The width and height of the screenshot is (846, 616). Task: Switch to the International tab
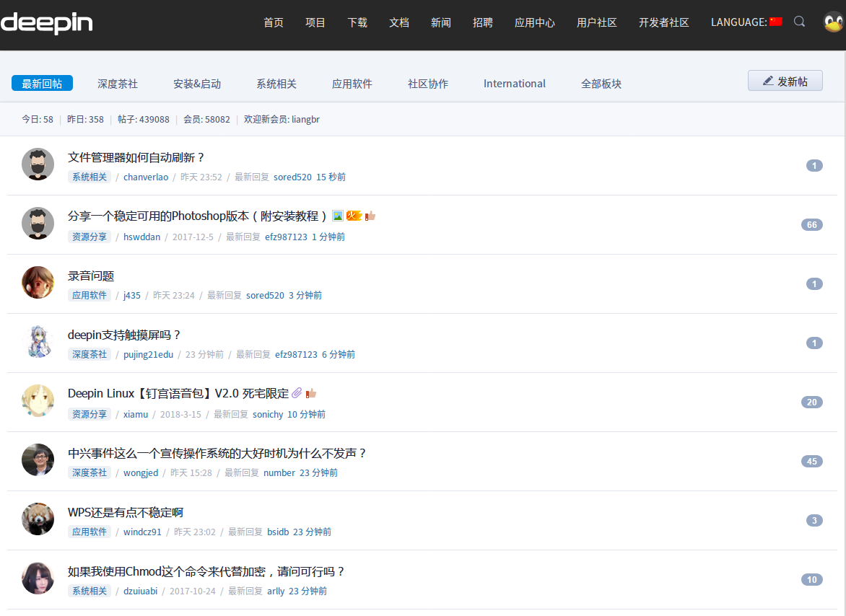pos(514,84)
